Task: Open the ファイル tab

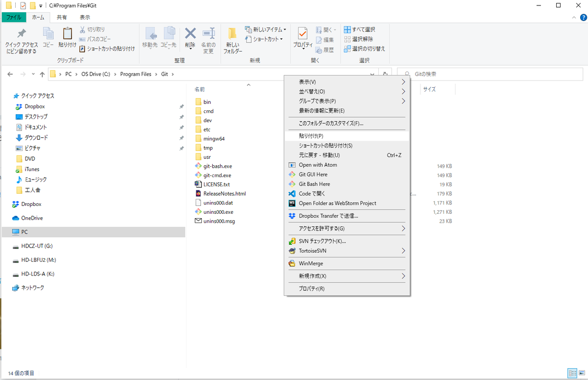Action: (x=13, y=17)
